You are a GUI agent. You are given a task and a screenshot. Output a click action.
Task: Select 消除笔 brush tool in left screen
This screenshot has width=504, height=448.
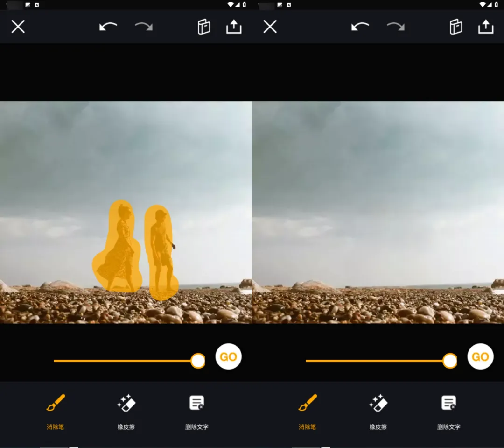[x=55, y=412]
